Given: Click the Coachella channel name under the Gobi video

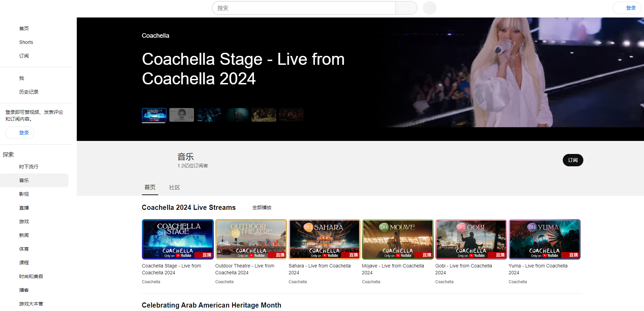Looking at the screenshot, I should tap(445, 282).
